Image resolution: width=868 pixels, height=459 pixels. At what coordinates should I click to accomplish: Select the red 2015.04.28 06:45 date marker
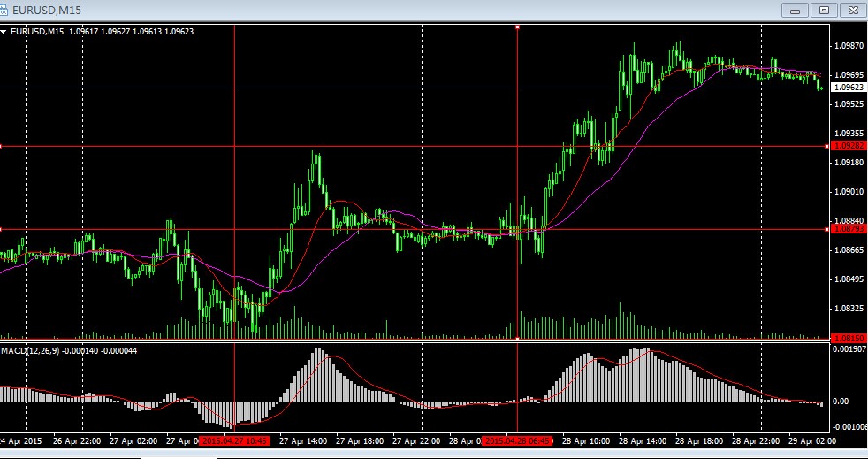[516, 440]
